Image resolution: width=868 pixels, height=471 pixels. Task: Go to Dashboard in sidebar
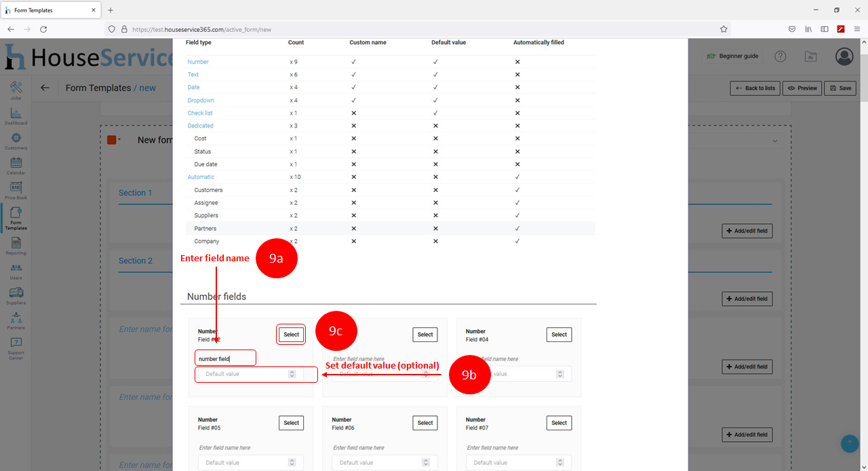tap(16, 115)
